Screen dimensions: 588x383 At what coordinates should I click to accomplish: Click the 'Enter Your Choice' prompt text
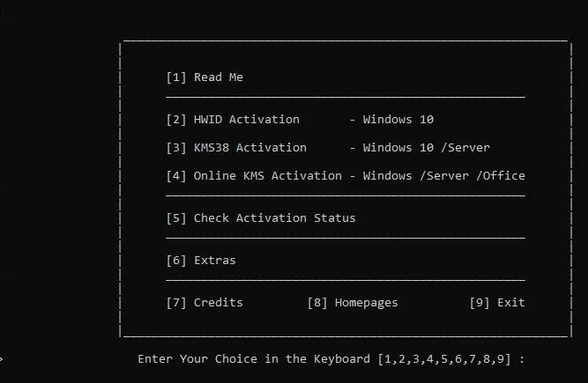[x=197, y=359]
